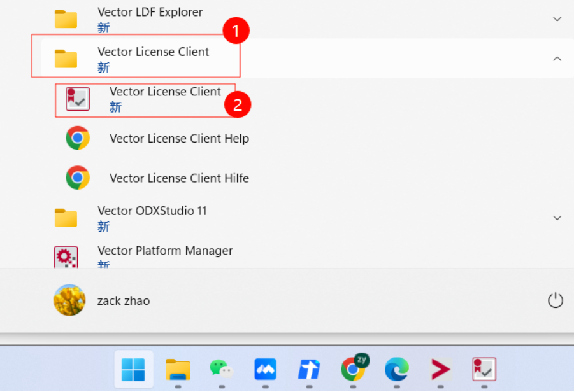The image size is (574, 392).
Task: Click the Vector License Client folder label
Action: [x=154, y=52]
